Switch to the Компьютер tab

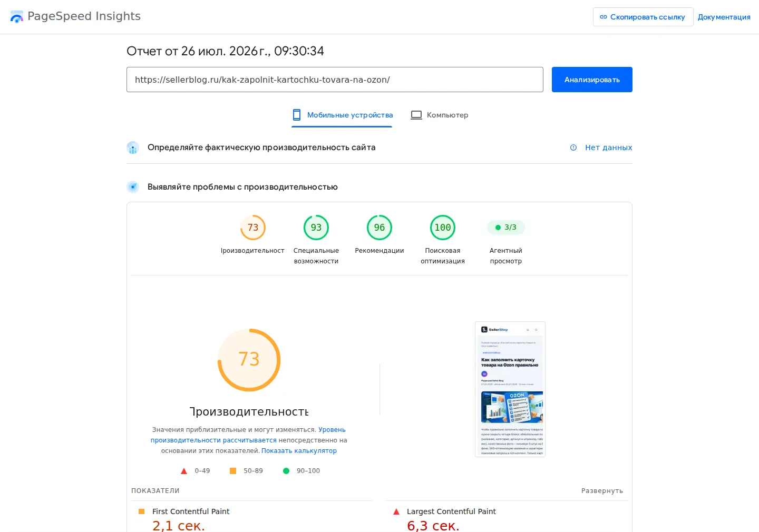click(440, 115)
